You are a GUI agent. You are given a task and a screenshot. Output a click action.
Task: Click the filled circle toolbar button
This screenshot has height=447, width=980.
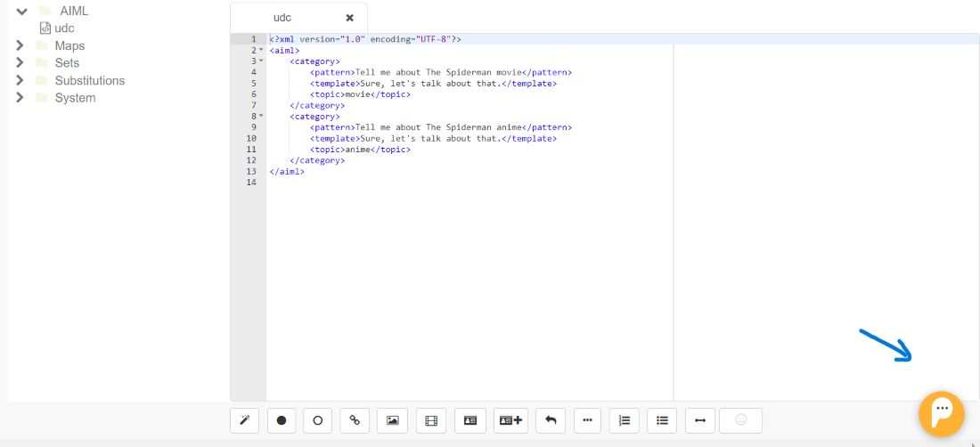pos(282,421)
